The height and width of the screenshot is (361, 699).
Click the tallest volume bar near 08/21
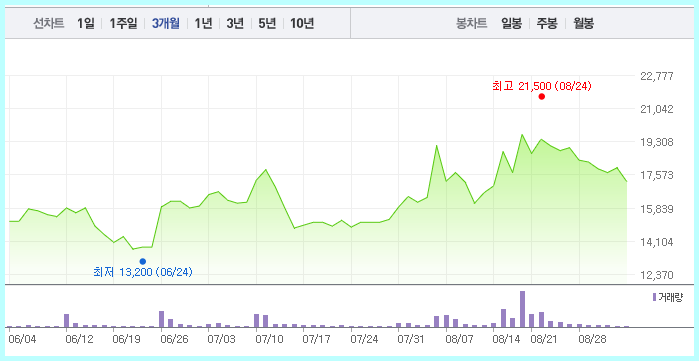[x=522, y=309]
